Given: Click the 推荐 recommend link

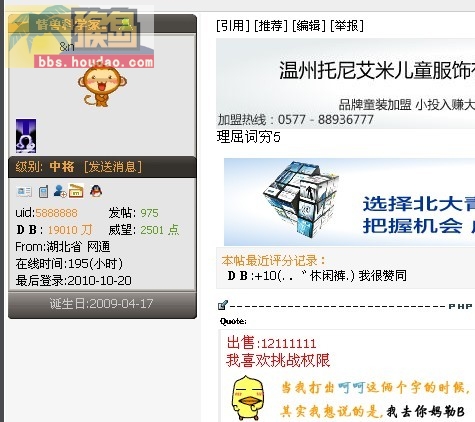Looking at the screenshot, I should coord(271,26).
